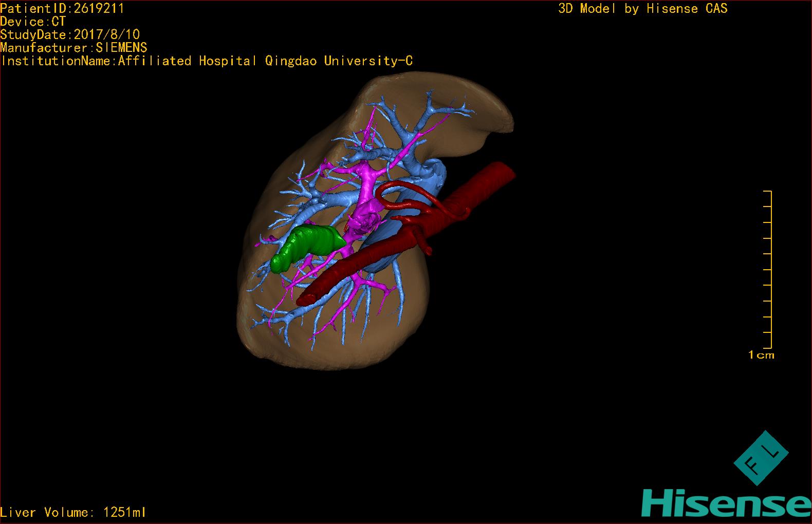Click the 1cm scale label
The width and height of the screenshot is (812, 524).
pos(761,354)
